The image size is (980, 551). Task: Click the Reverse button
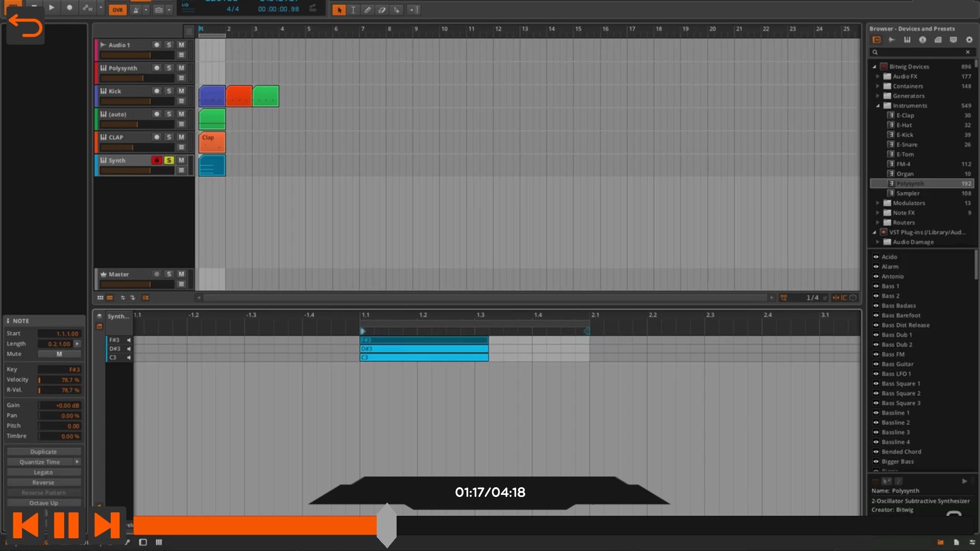(x=43, y=483)
